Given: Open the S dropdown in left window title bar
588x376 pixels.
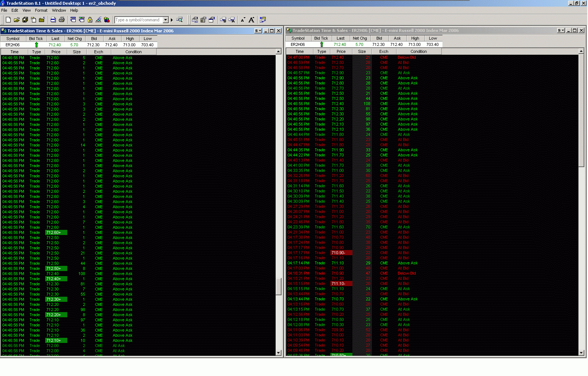Looking at the screenshot, I should (258, 31).
